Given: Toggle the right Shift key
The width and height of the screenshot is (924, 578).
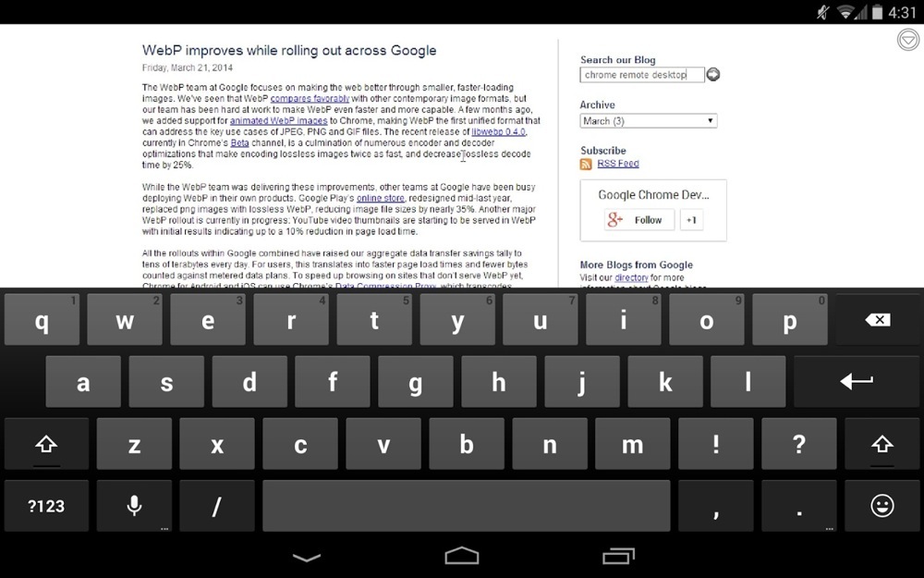Looking at the screenshot, I should [x=881, y=444].
